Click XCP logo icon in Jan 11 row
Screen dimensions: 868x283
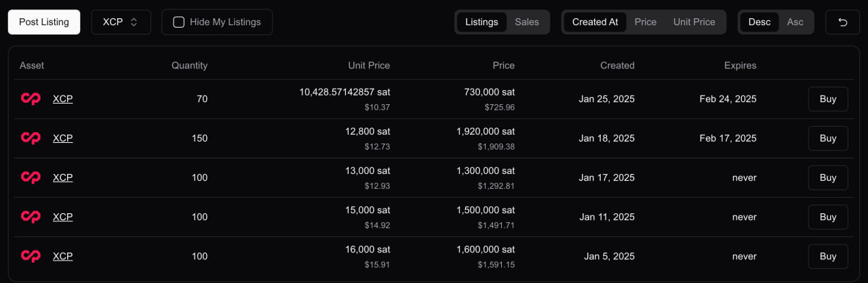(x=31, y=217)
